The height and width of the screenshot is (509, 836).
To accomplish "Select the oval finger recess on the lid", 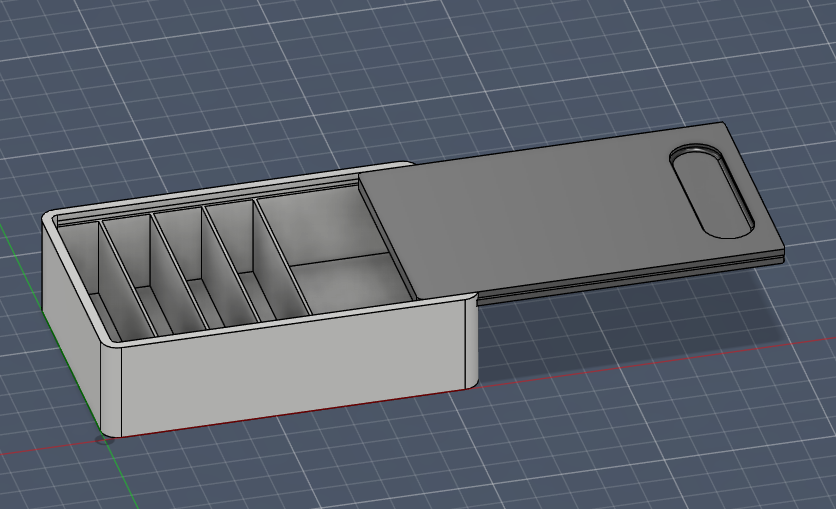I will [712, 190].
